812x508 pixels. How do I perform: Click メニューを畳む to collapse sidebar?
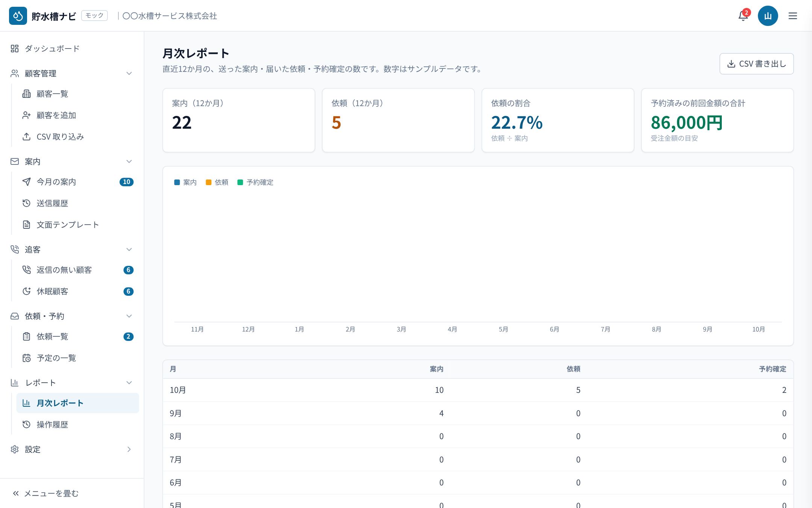tap(46, 493)
